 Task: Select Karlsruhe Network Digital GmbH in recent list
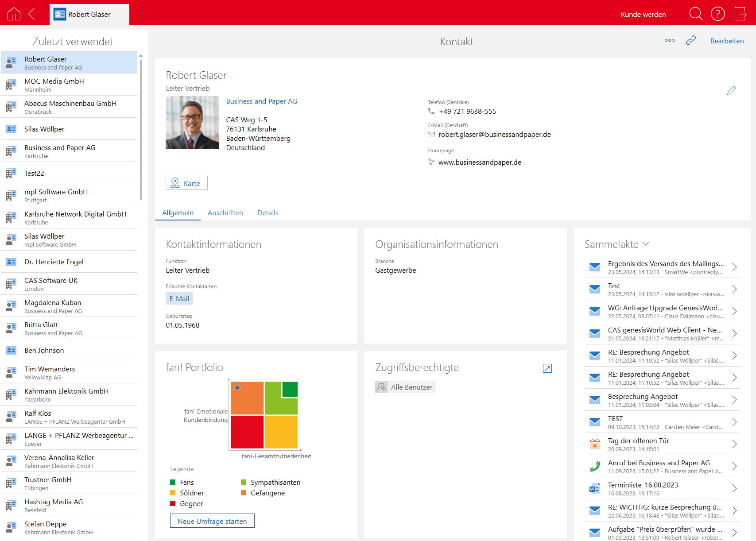pyautogui.click(x=69, y=217)
